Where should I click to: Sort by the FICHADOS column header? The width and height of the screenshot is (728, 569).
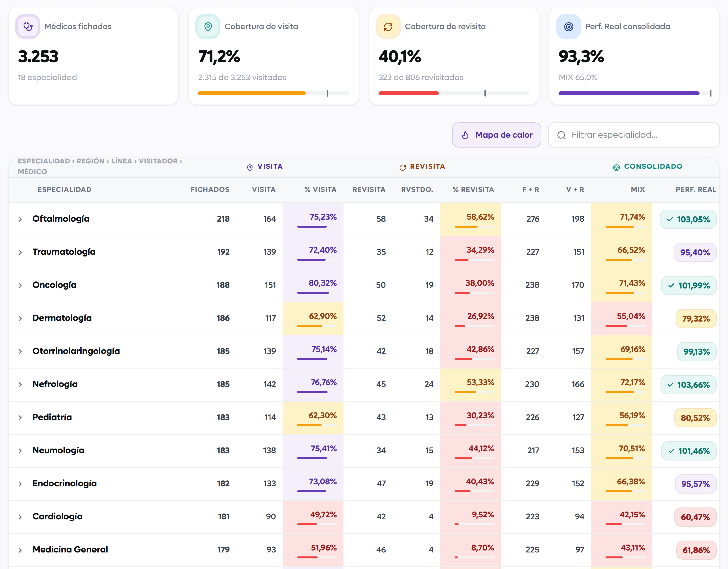coord(210,190)
